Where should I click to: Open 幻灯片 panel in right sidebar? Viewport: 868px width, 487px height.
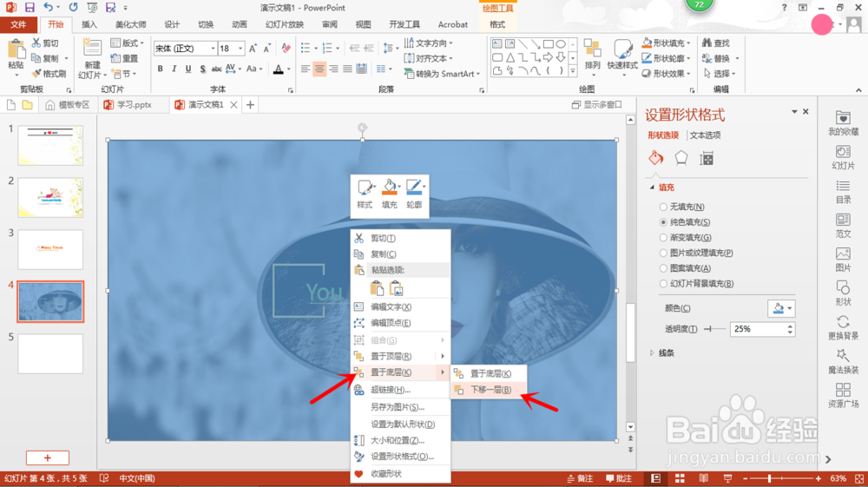click(x=843, y=157)
